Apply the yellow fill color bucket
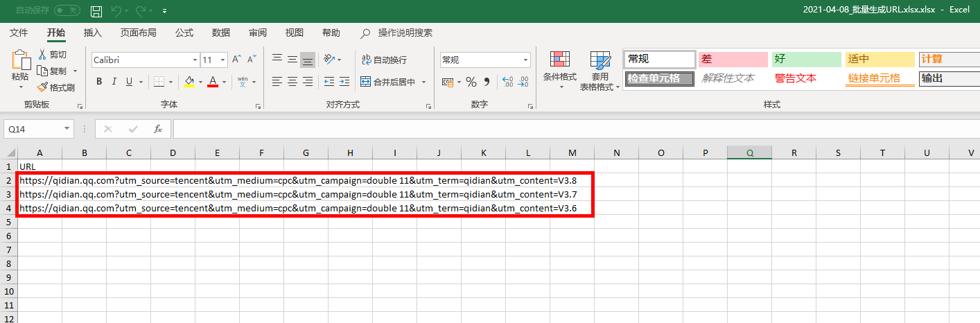Screen dimensions: 980x323 coord(189,82)
